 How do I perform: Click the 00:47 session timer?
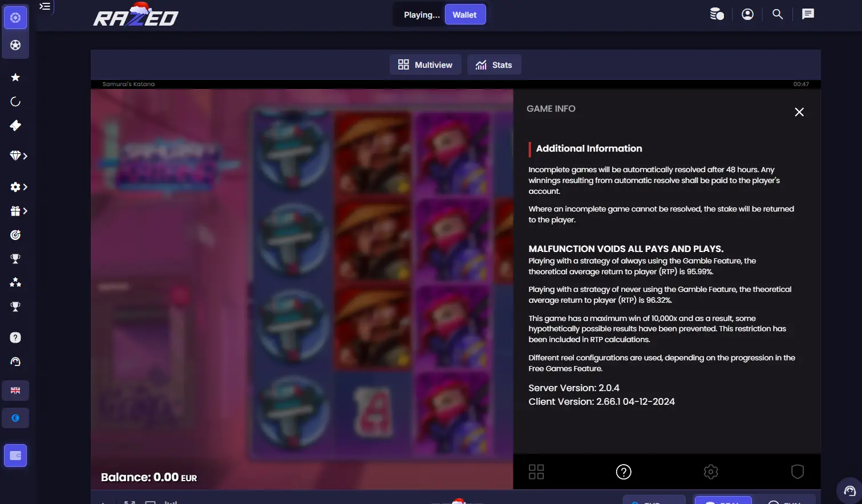(x=801, y=84)
